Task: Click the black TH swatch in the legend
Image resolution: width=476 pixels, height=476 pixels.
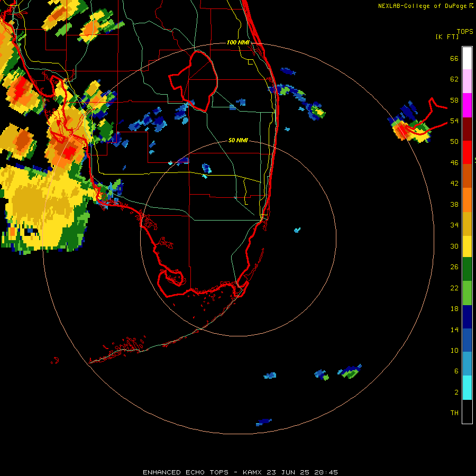Action: [467, 411]
